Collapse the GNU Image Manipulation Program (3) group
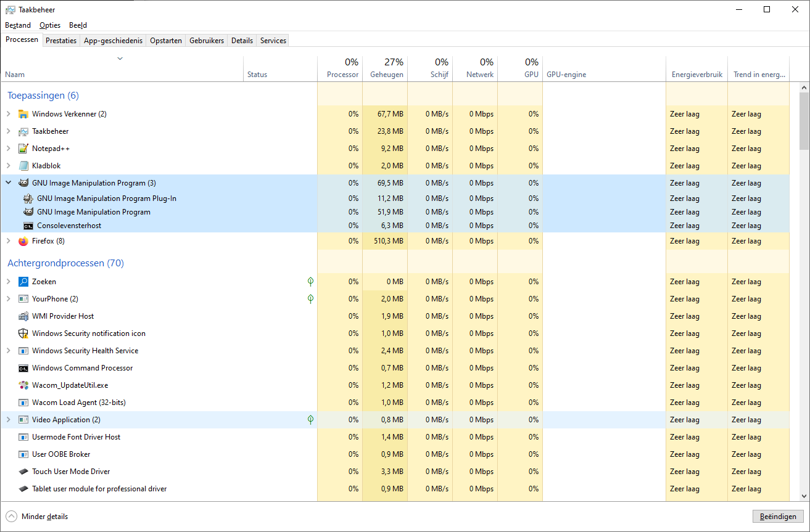The height and width of the screenshot is (532, 810). (x=8, y=183)
